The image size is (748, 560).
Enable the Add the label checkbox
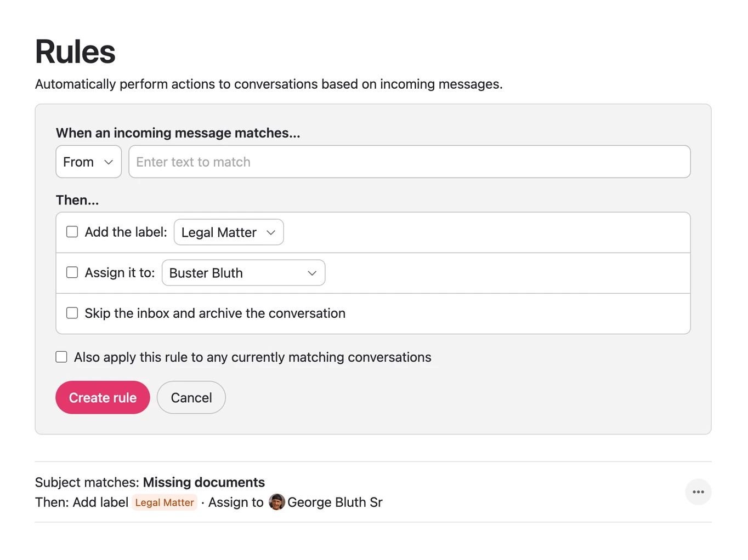(x=72, y=232)
